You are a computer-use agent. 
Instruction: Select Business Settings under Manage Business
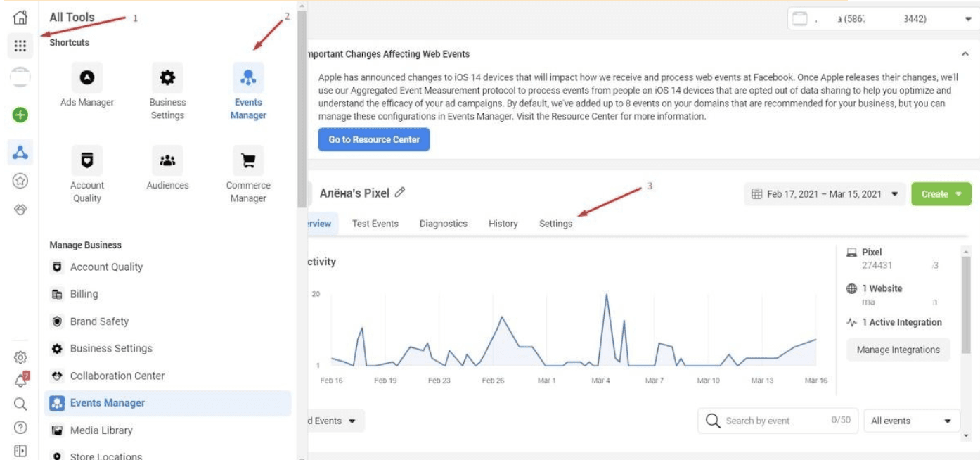167,348
